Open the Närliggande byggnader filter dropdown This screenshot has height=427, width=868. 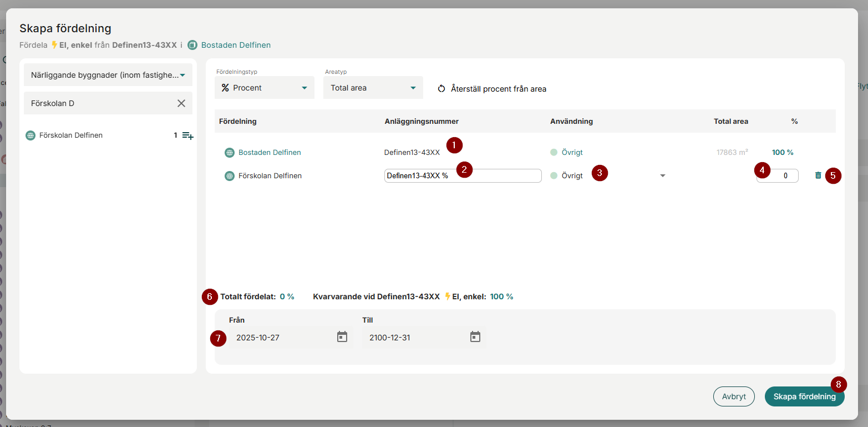(108, 75)
